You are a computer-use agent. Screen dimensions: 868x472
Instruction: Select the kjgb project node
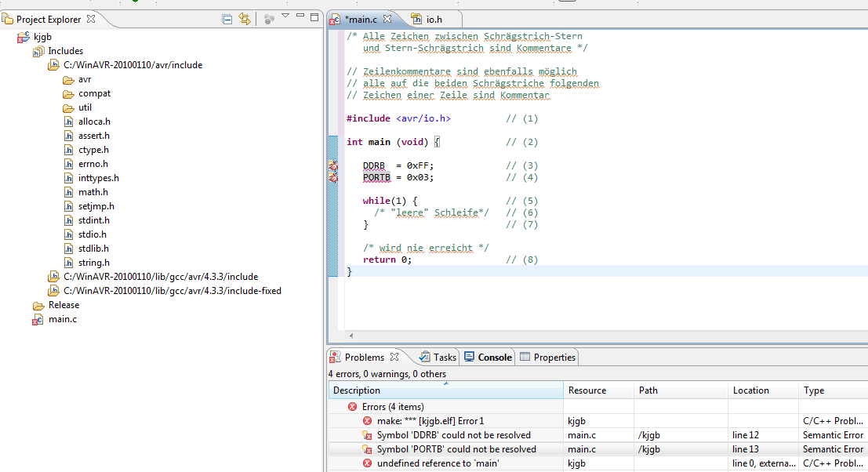click(x=43, y=37)
